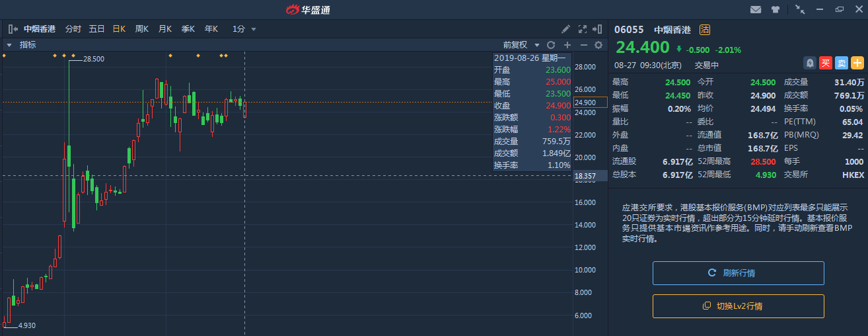Click the 成交量 value 31.40万
Screen dimensions: 868x336
coord(850,82)
